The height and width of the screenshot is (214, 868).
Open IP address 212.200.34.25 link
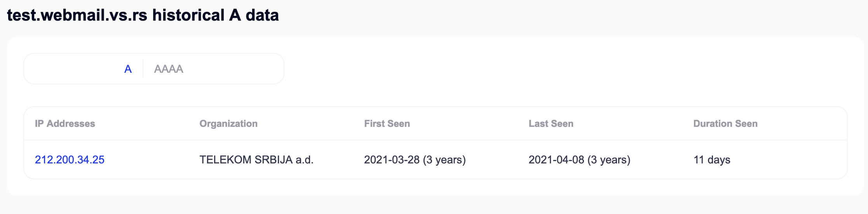pyautogui.click(x=70, y=160)
